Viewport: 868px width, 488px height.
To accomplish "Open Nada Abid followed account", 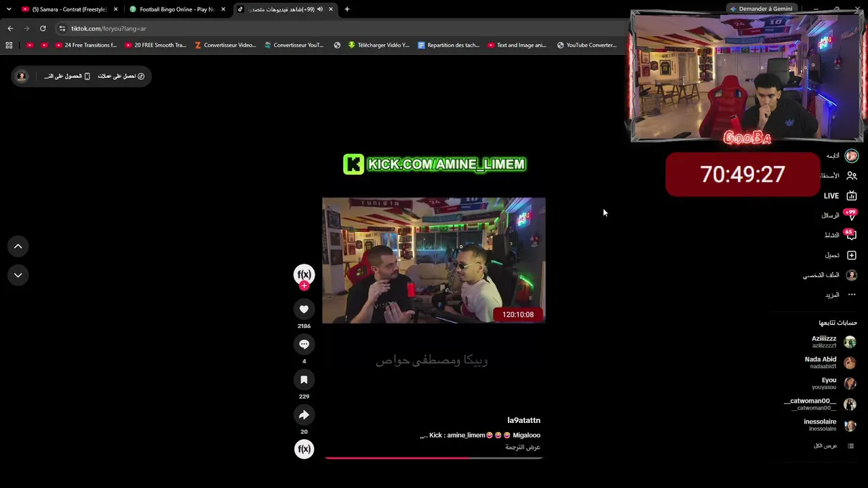I will 830,363.
